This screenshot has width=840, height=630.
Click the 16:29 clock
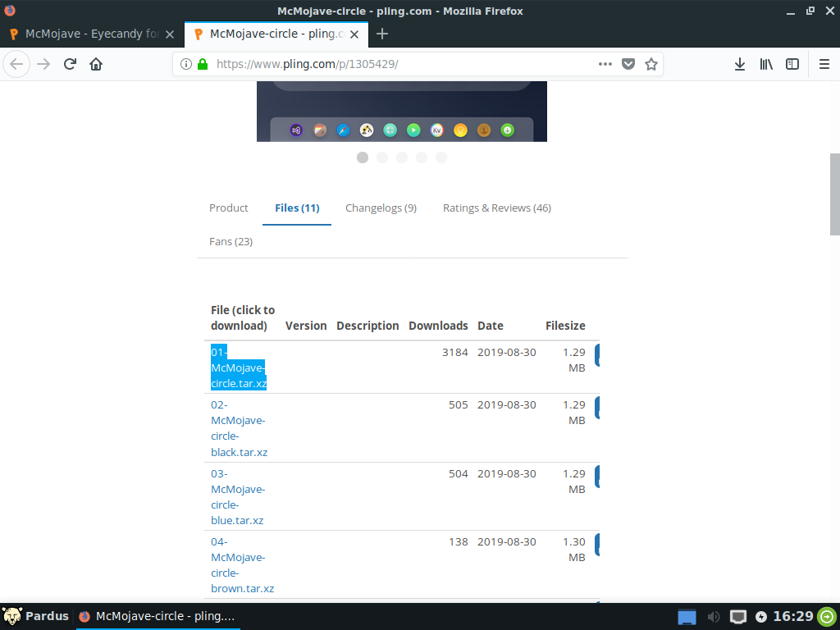793,617
